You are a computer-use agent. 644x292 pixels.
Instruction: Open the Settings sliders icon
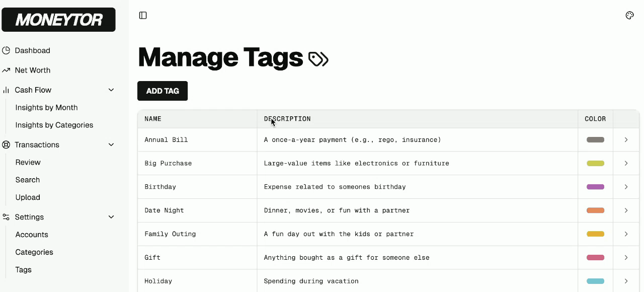point(6,217)
